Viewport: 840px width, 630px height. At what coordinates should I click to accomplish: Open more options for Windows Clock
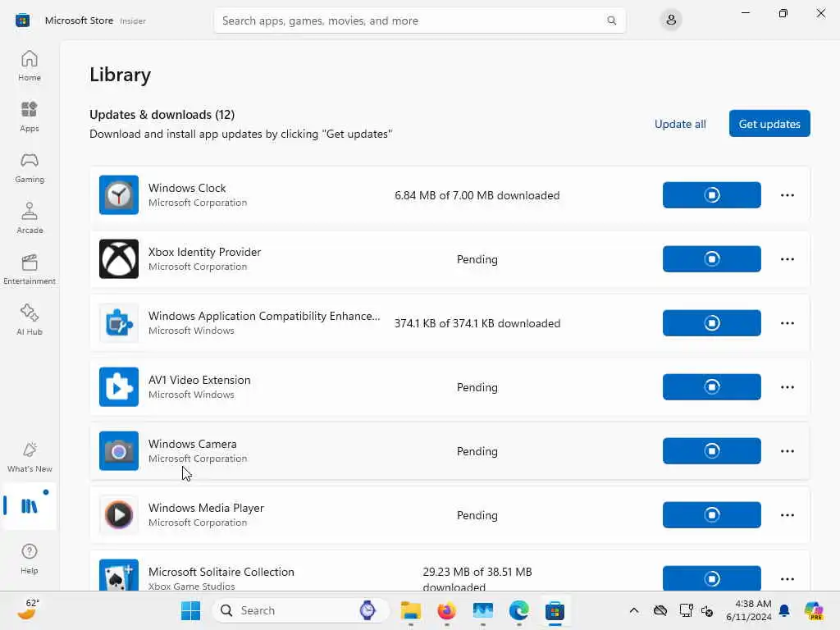click(x=787, y=195)
